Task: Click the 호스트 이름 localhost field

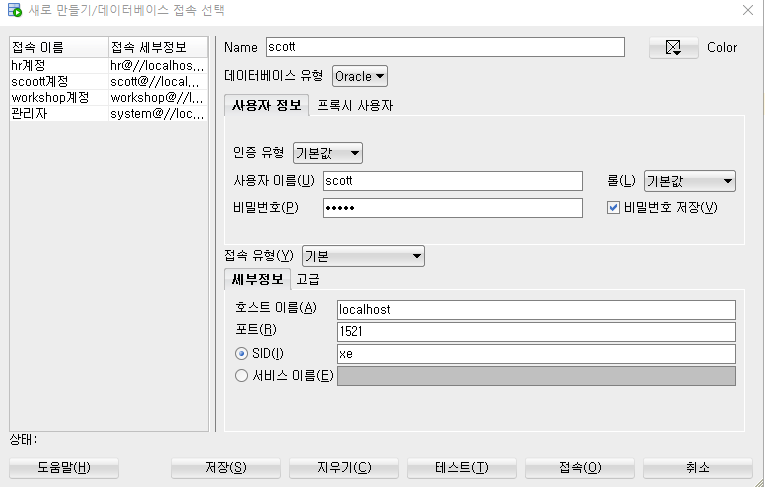Action: point(536,310)
